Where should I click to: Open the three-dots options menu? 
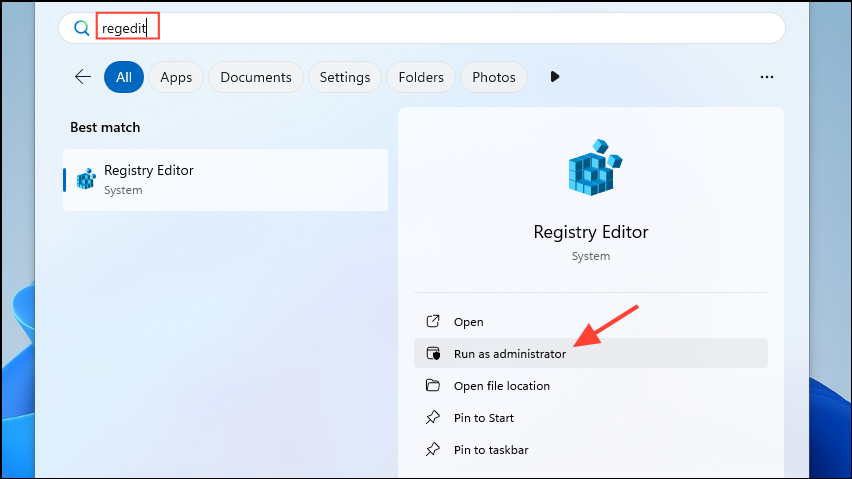[x=767, y=77]
